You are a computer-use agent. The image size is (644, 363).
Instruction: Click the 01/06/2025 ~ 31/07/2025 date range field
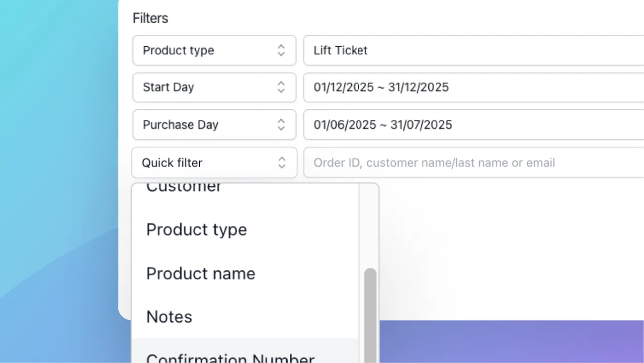click(x=473, y=124)
